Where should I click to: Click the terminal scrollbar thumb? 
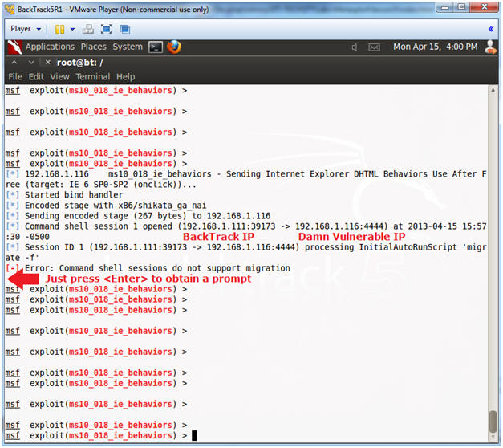tap(493, 422)
